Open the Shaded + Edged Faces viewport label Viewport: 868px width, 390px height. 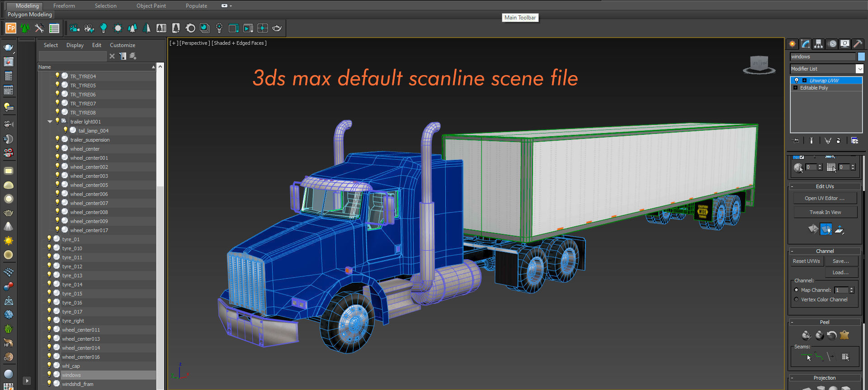pyautogui.click(x=239, y=43)
